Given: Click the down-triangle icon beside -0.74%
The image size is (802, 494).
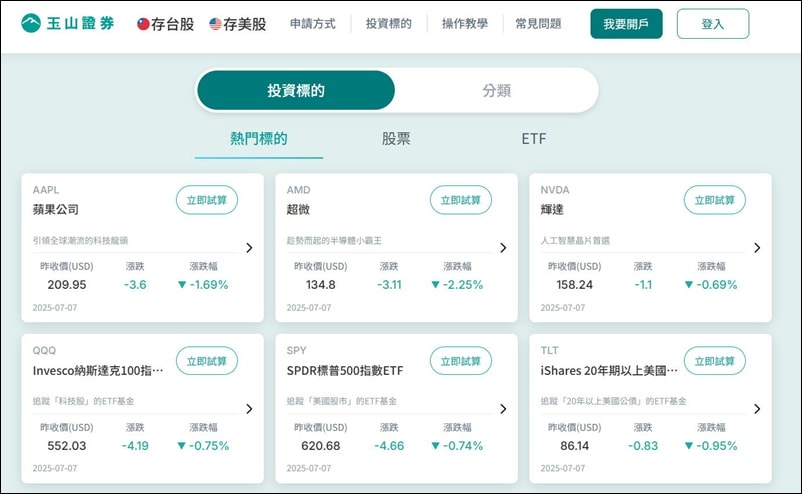Looking at the screenshot, I should tap(435, 446).
